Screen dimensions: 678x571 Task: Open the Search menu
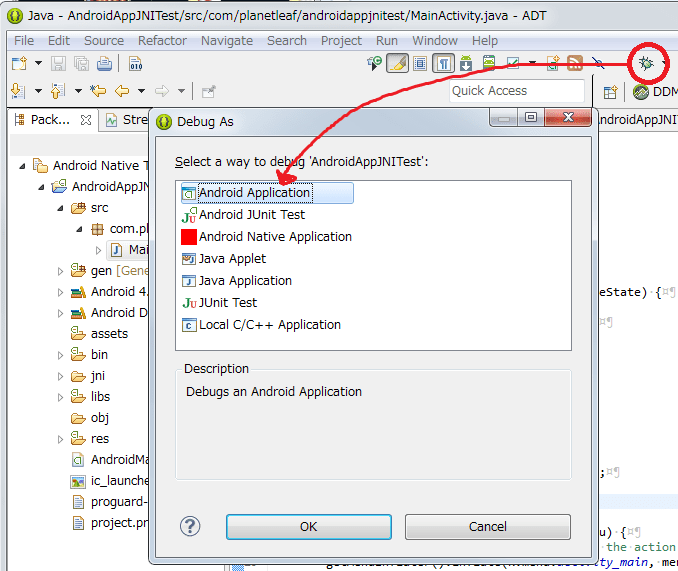287,41
